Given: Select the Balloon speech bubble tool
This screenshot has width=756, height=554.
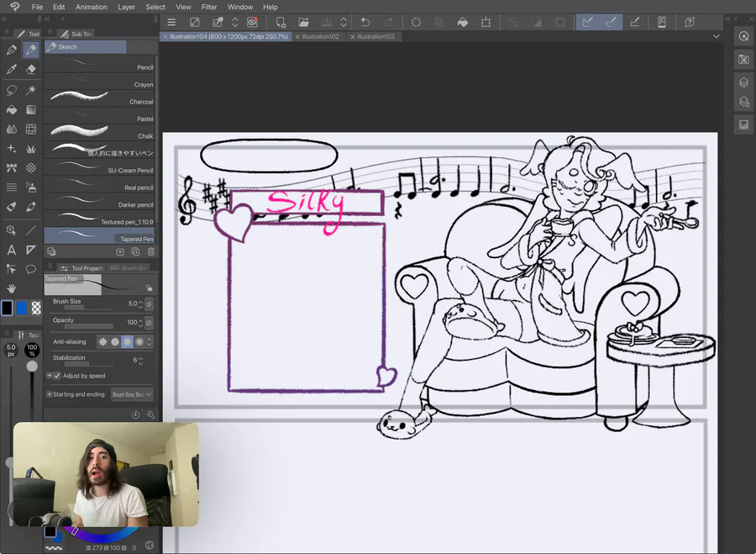Looking at the screenshot, I should [31, 269].
